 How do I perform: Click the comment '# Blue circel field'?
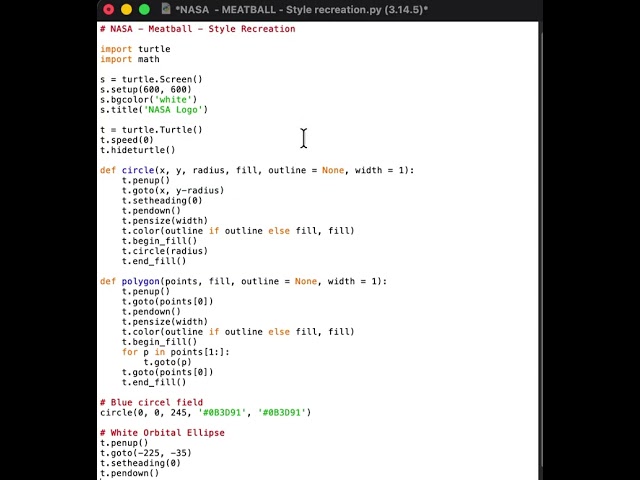(x=151, y=402)
